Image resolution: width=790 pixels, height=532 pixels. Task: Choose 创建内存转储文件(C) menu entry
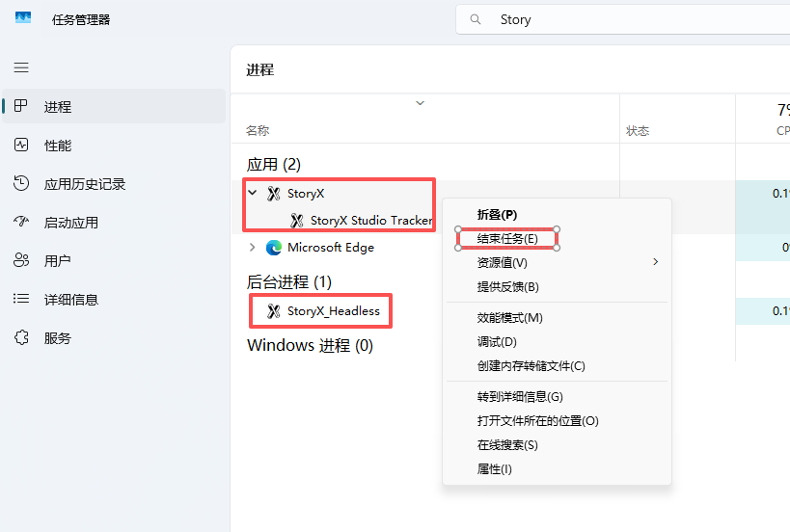(x=557, y=366)
